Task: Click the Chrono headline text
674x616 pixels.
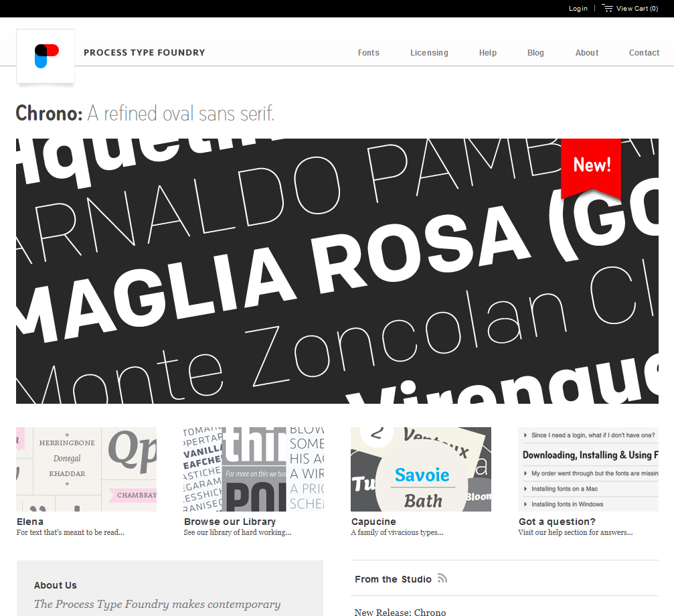Action: [145, 113]
